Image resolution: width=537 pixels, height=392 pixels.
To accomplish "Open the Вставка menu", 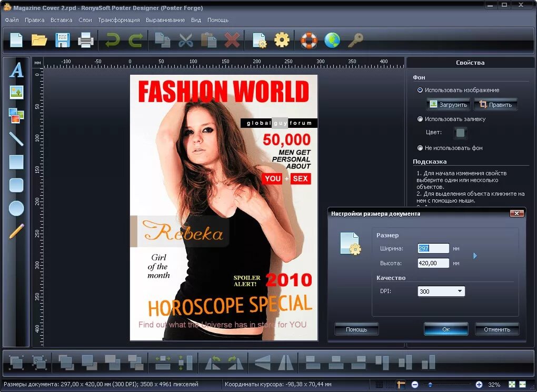I will pyautogui.click(x=61, y=20).
